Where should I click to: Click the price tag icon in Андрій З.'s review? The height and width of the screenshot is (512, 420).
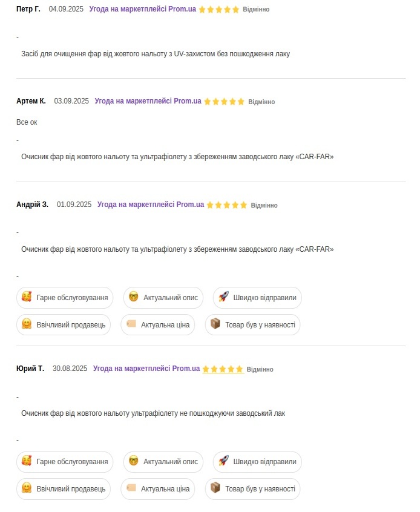[131, 324]
